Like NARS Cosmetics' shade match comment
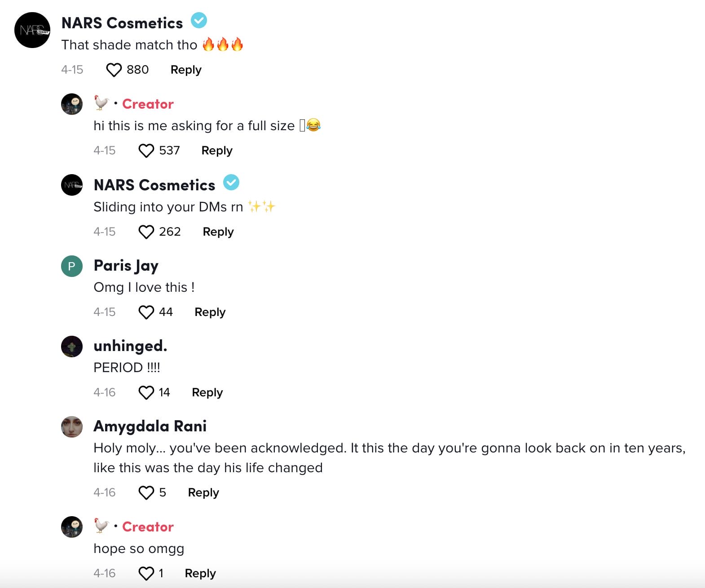The image size is (705, 588). [x=114, y=70]
